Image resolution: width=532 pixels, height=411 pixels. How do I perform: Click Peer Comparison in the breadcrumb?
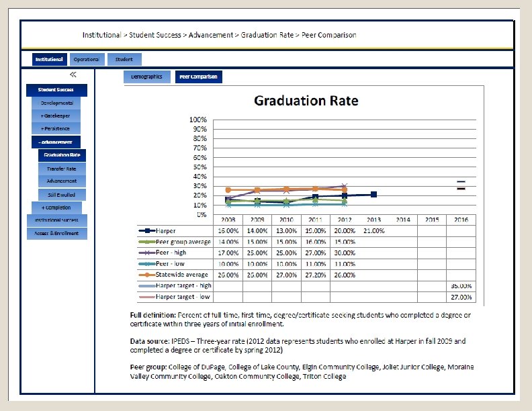point(328,35)
